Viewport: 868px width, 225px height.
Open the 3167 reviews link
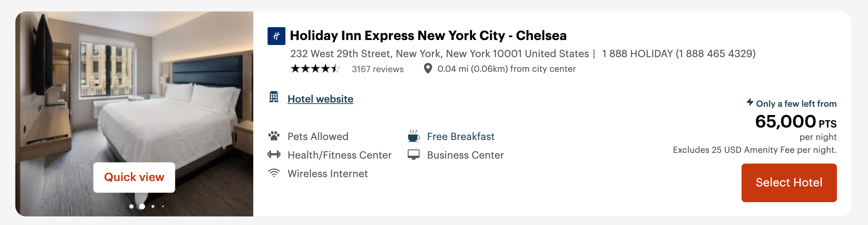tap(377, 69)
